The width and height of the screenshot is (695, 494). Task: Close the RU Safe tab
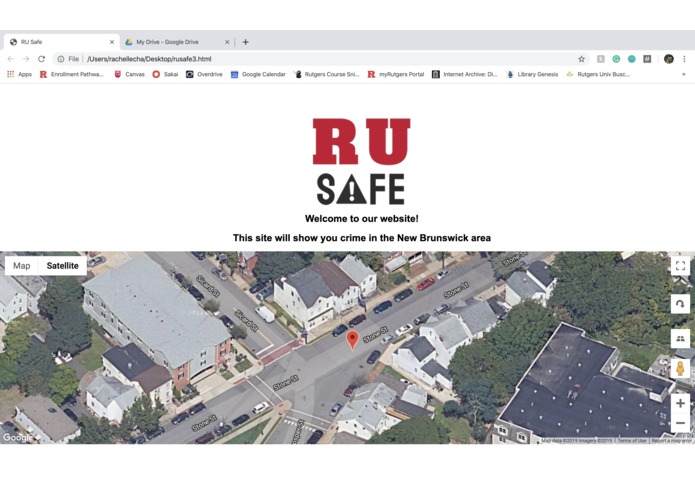point(112,42)
